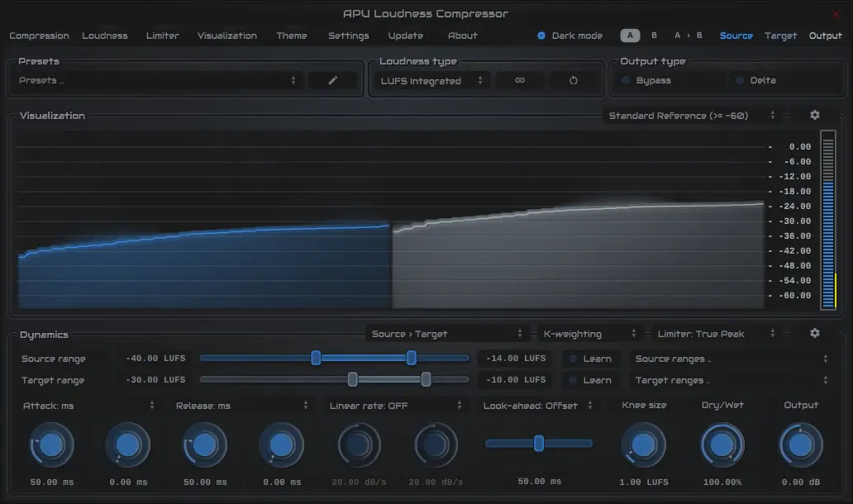Open the Update menu
Viewport: 853px width, 504px height.
(x=406, y=36)
